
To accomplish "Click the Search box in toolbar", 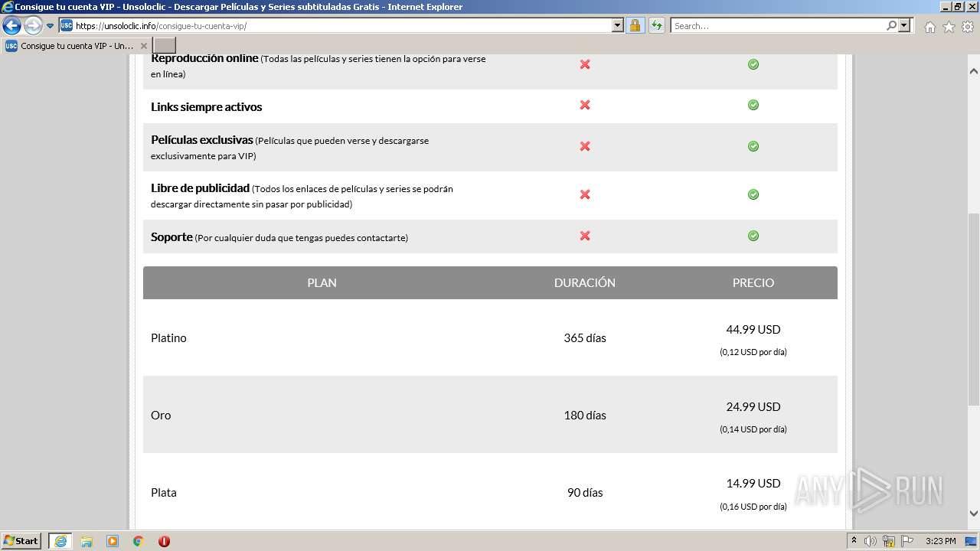I will point(778,25).
